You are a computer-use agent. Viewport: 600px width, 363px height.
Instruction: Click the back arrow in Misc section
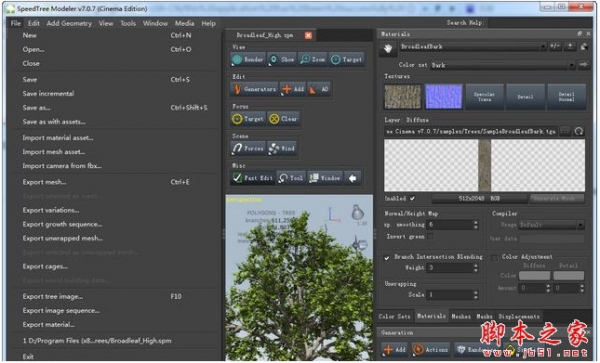click(352, 178)
